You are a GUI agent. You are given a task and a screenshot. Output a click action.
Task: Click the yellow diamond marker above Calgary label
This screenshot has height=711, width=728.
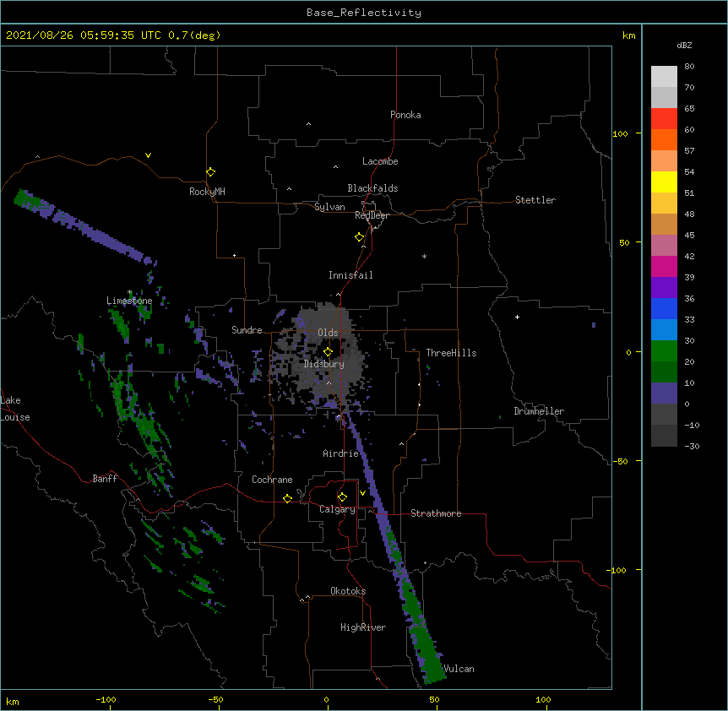342,497
